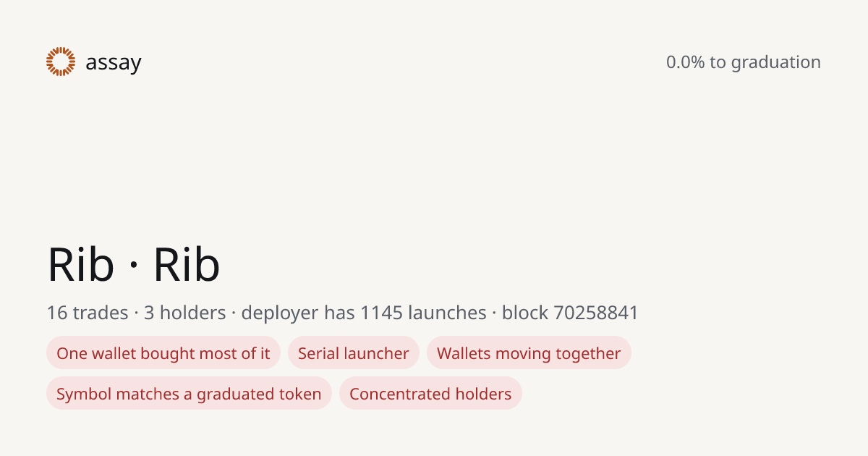Select the One wallet bought most of it tag

pyautogui.click(x=163, y=353)
